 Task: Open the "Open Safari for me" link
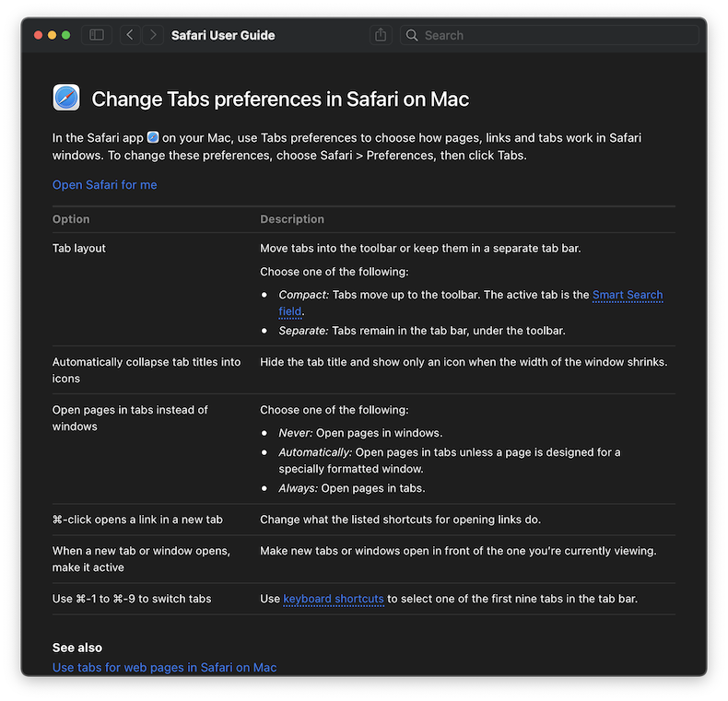point(104,184)
